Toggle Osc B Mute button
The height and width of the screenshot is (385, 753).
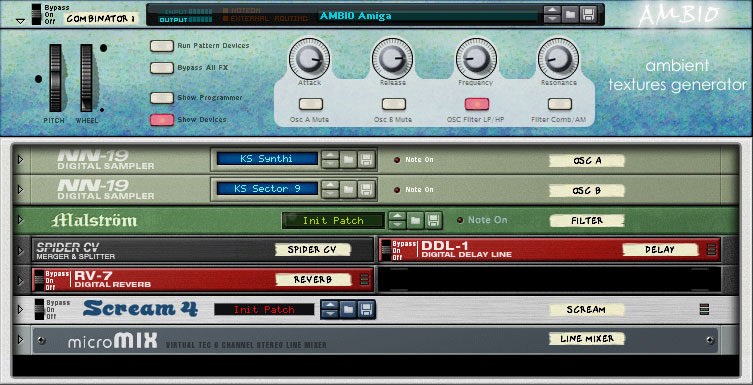click(394, 104)
